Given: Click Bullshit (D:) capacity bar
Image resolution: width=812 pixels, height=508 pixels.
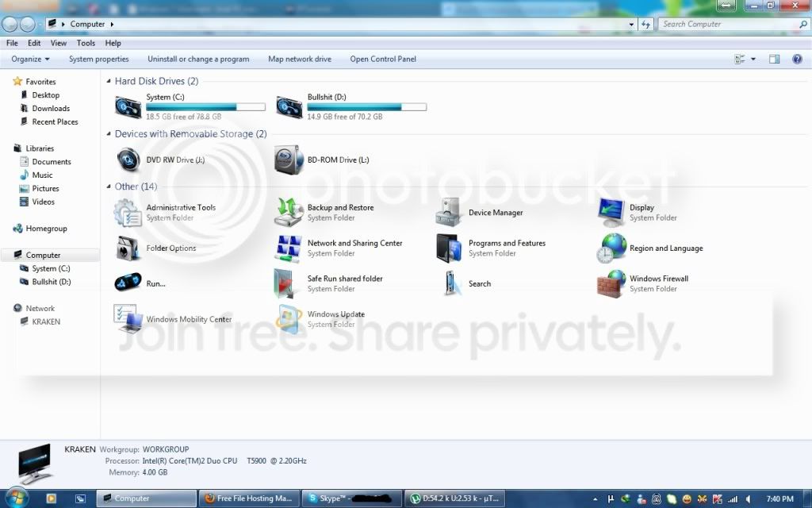Looking at the screenshot, I should point(366,107).
